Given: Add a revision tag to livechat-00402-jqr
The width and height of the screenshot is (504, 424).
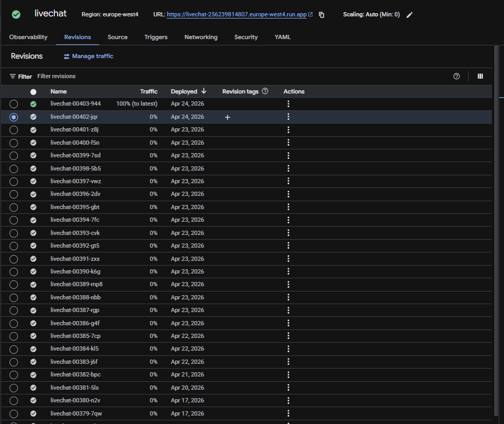Looking at the screenshot, I should click(x=227, y=117).
